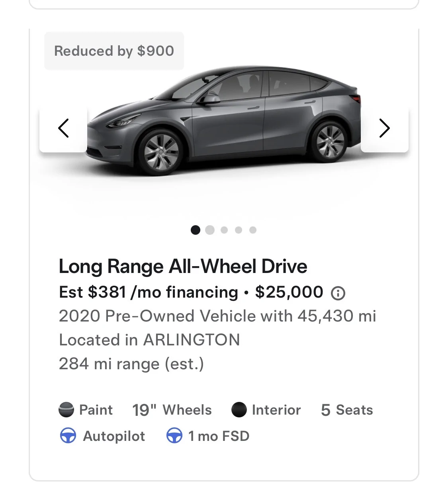Select the gray Paint color swatch
Viewport: 448px width, 495px height.
coord(67,410)
